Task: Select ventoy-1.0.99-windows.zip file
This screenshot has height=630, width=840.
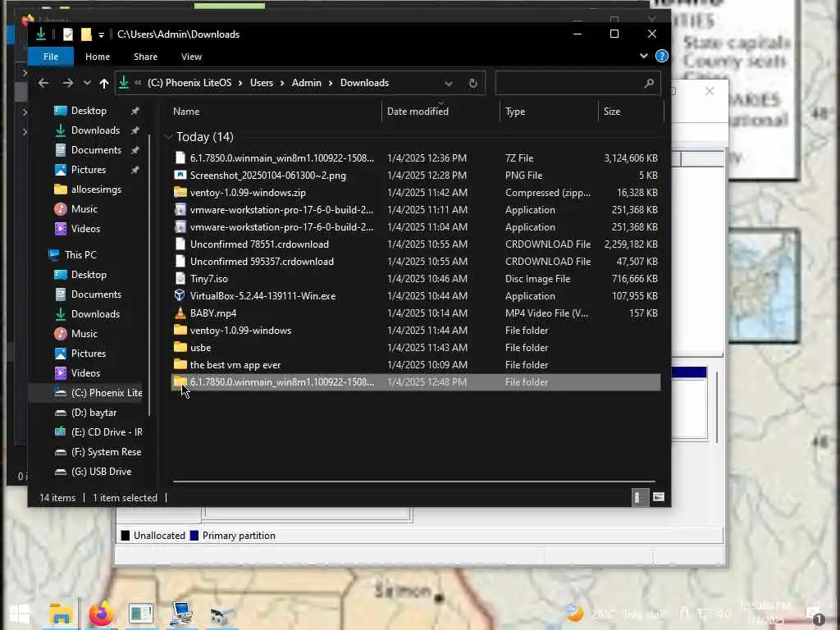Action: click(x=416, y=192)
